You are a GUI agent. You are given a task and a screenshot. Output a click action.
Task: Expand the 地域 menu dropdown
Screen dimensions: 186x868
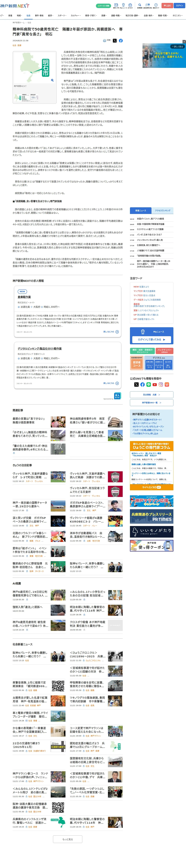(x=19, y=15)
